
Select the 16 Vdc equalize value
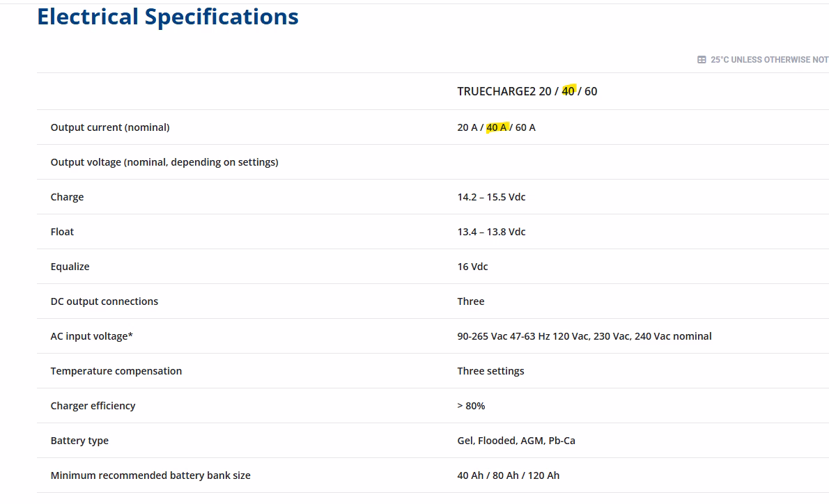(x=472, y=267)
